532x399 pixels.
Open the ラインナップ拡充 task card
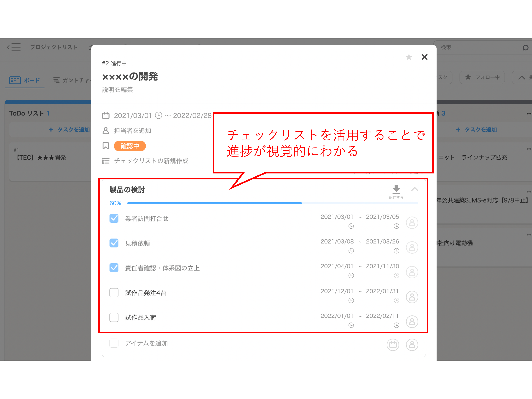click(x=484, y=162)
